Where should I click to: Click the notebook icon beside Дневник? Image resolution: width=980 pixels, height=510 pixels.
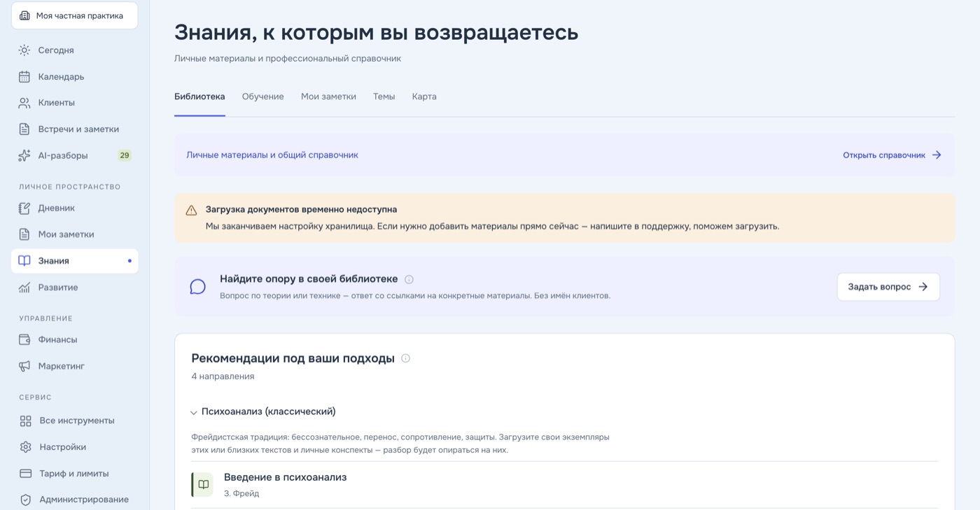24,208
